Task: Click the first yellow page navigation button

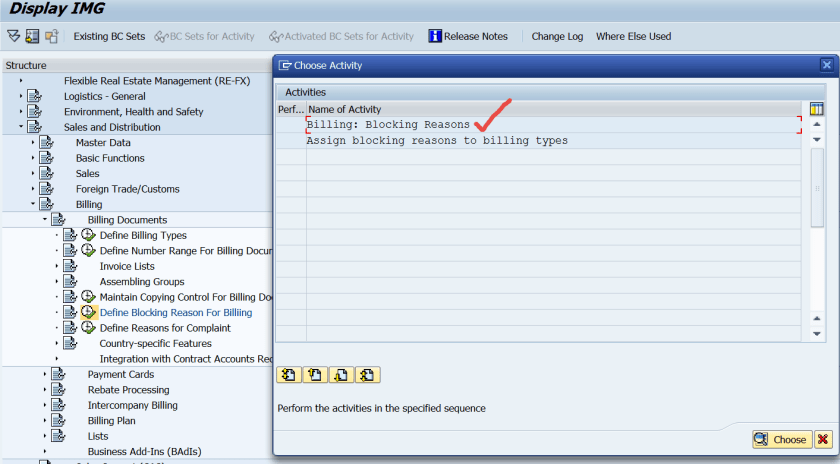Action: pyautogui.click(x=289, y=375)
